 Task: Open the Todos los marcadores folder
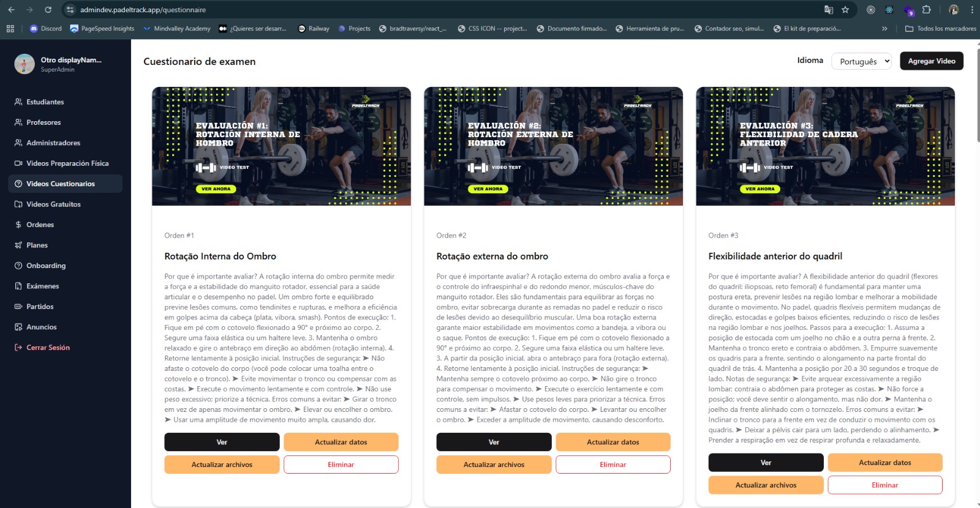(x=941, y=29)
